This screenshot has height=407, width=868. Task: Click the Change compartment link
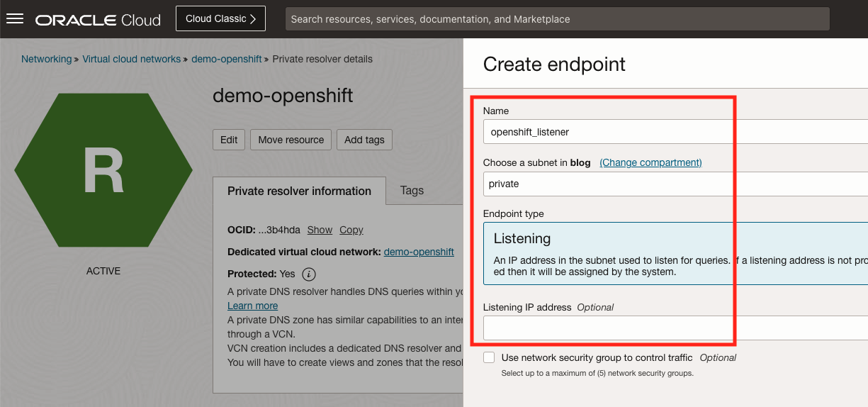point(650,162)
